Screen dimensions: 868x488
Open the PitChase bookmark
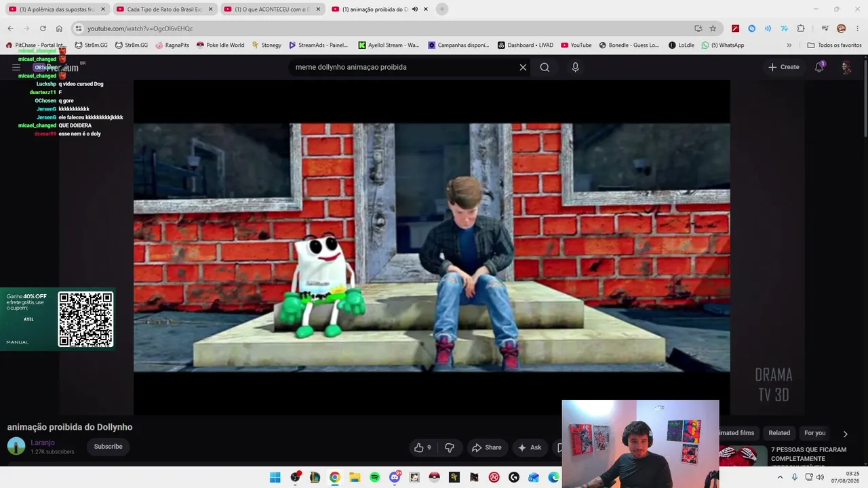(36, 45)
